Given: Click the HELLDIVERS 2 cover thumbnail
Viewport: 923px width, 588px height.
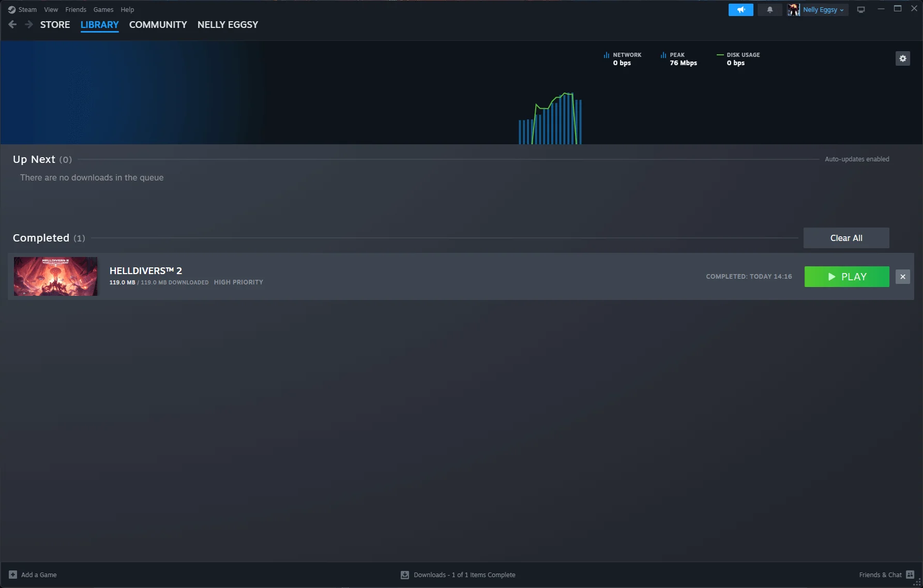Looking at the screenshot, I should pyautogui.click(x=55, y=276).
